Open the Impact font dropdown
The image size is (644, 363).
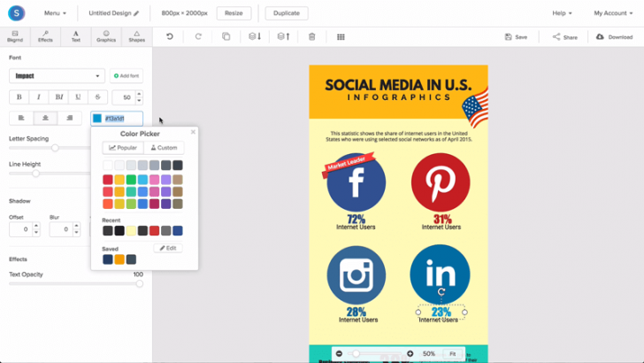(57, 76)
